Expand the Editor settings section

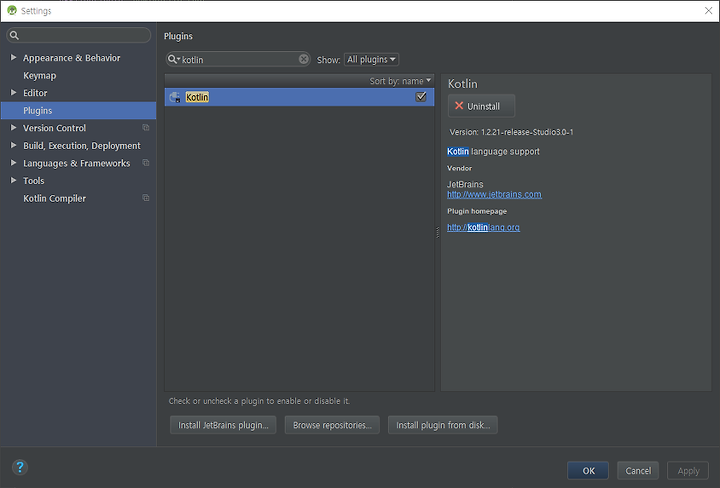pos(13,93)
